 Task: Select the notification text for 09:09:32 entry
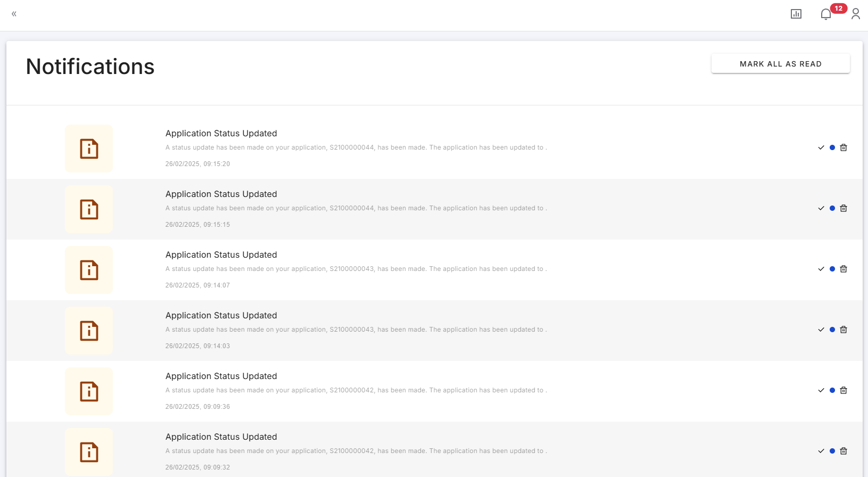[356, 451]
